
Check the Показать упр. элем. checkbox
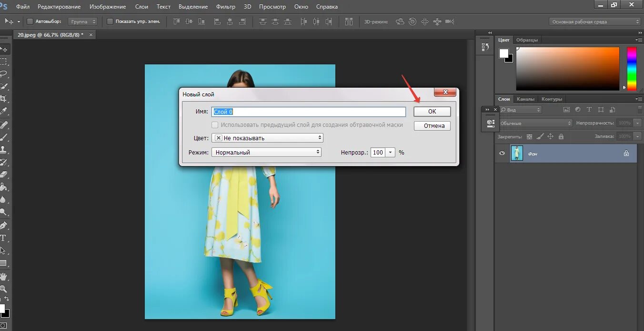[x=110, y=21]
